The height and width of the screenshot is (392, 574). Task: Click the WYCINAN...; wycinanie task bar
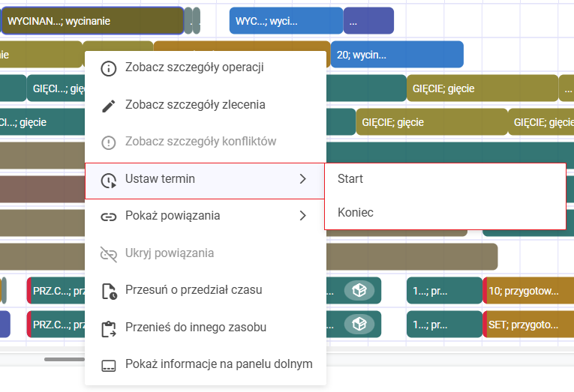coord(92,21)
